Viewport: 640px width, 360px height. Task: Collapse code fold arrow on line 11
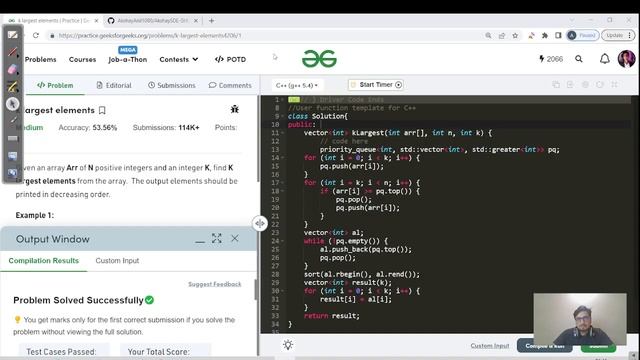click(283, 133)
